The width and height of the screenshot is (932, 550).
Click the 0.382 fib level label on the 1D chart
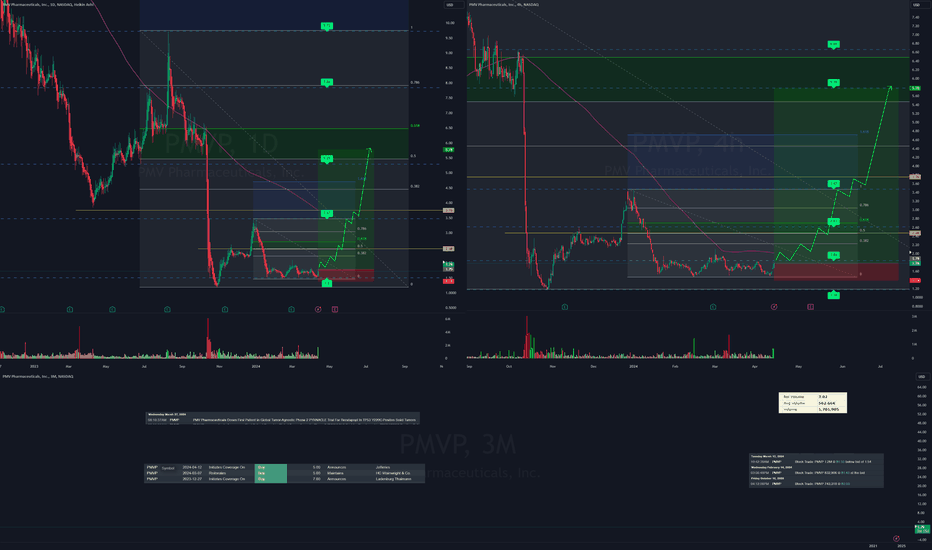415,186
